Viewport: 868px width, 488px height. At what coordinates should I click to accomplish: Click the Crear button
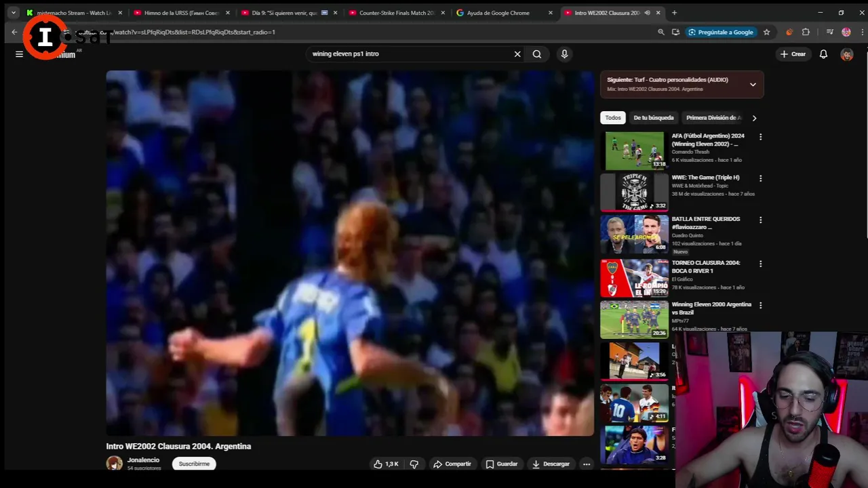coord(793,54)
